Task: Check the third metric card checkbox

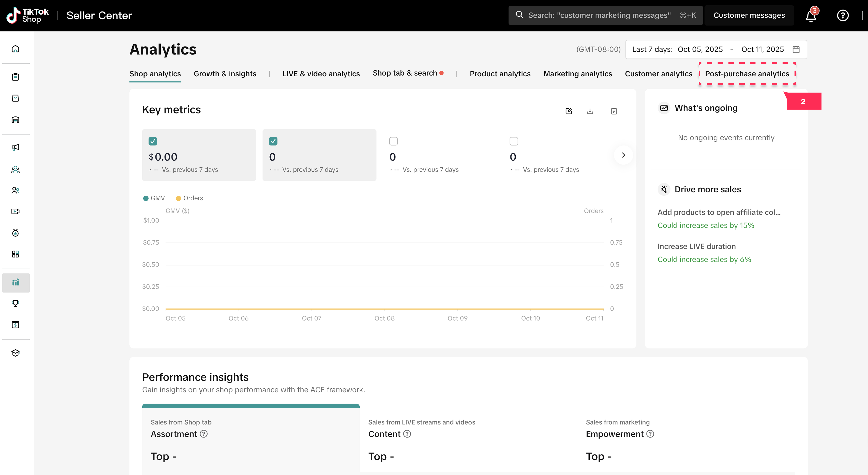Action: point(393,141)
